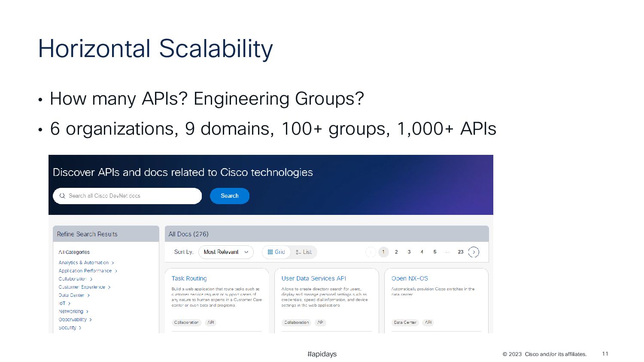
Task: Open the Open NX-OS card title
Action: (x=410, y=278)
